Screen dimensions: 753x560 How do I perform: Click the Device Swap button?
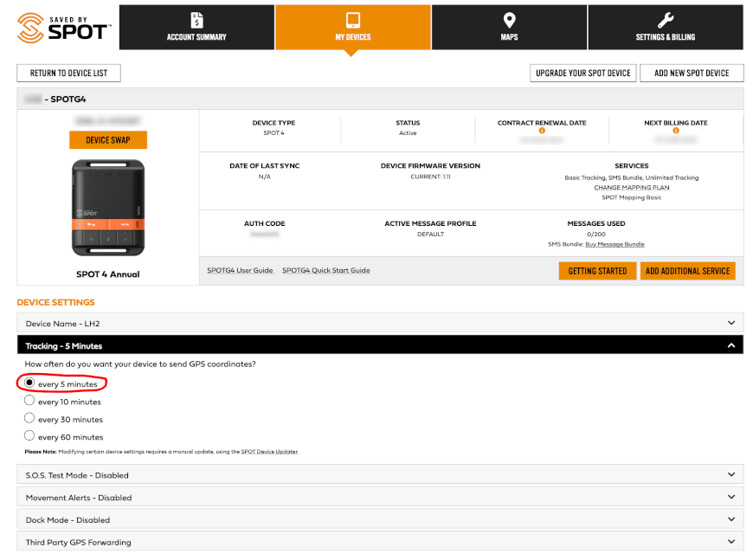pyautogui.click(x=107, y=139)
